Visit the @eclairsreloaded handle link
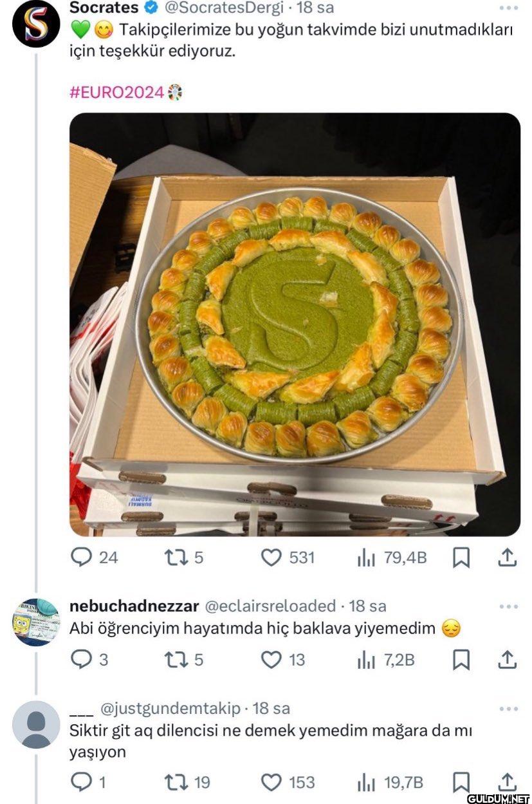532x804 pixels. [270, 606]
